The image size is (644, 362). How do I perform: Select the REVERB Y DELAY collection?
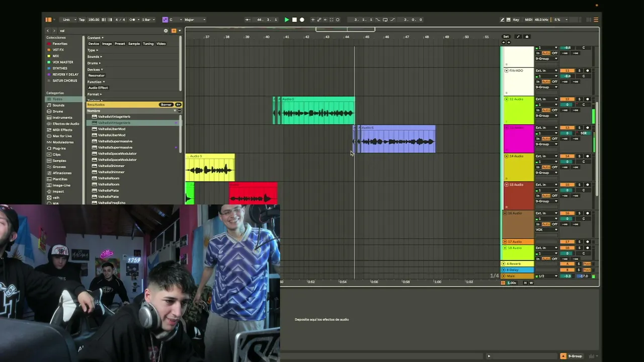click(65, 74)
